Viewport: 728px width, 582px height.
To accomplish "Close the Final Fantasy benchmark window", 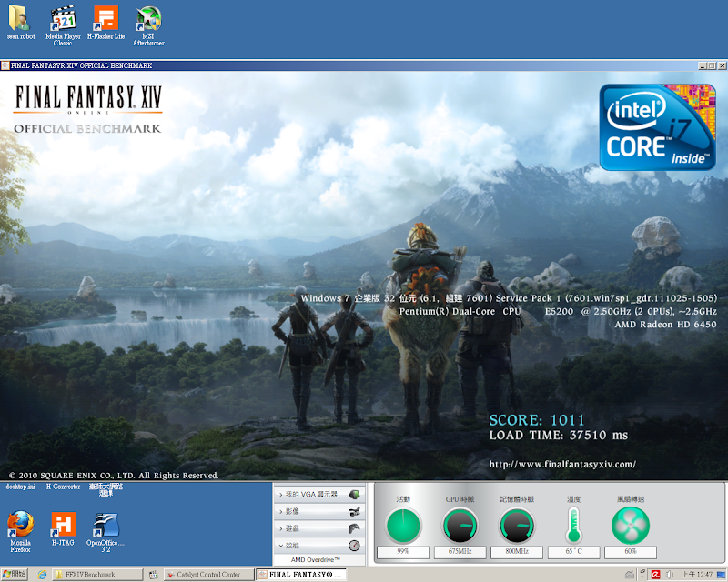I will coord(723,65).
